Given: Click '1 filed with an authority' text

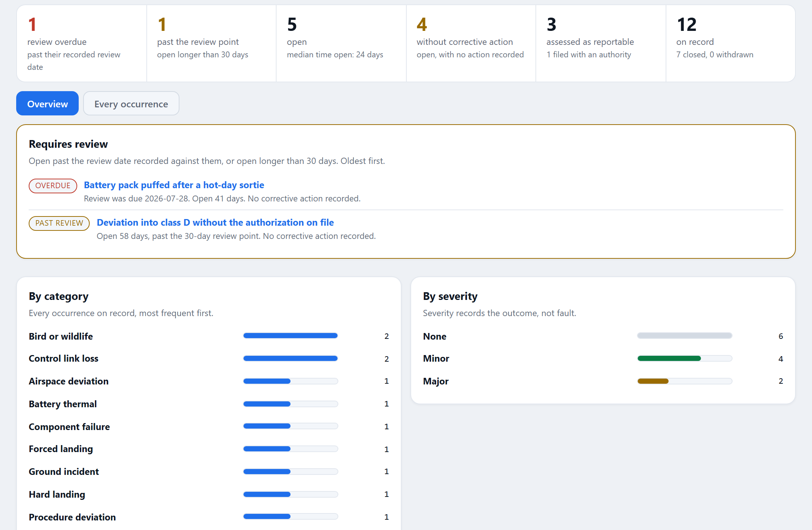Looking at the screenshot, I should 589,54.
